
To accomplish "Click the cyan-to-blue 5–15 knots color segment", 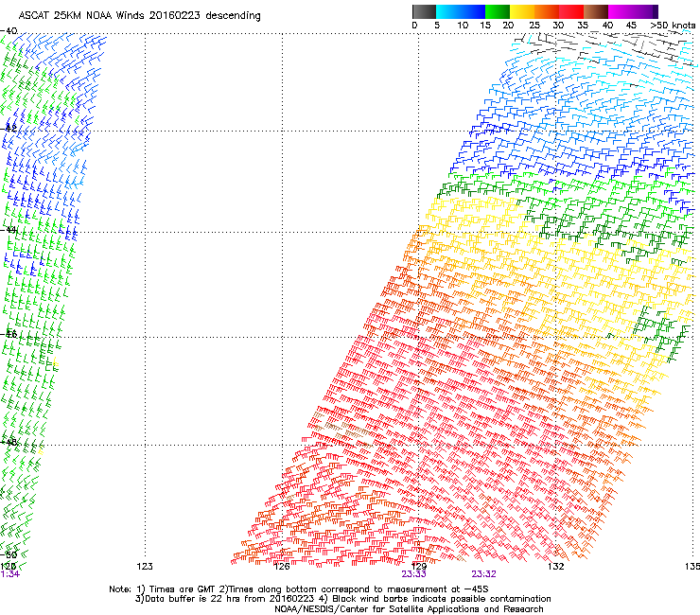I will [x=461, y=11].
